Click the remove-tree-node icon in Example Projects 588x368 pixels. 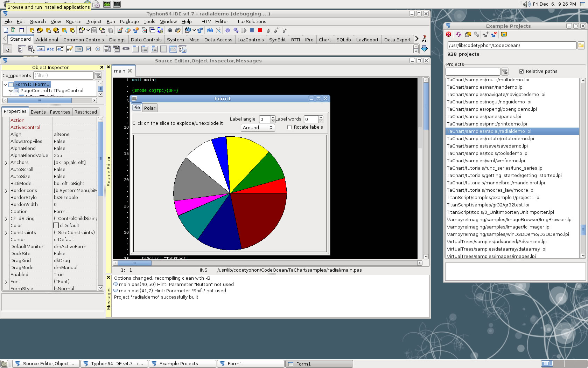pyautogui.click(x=494, y=34)
